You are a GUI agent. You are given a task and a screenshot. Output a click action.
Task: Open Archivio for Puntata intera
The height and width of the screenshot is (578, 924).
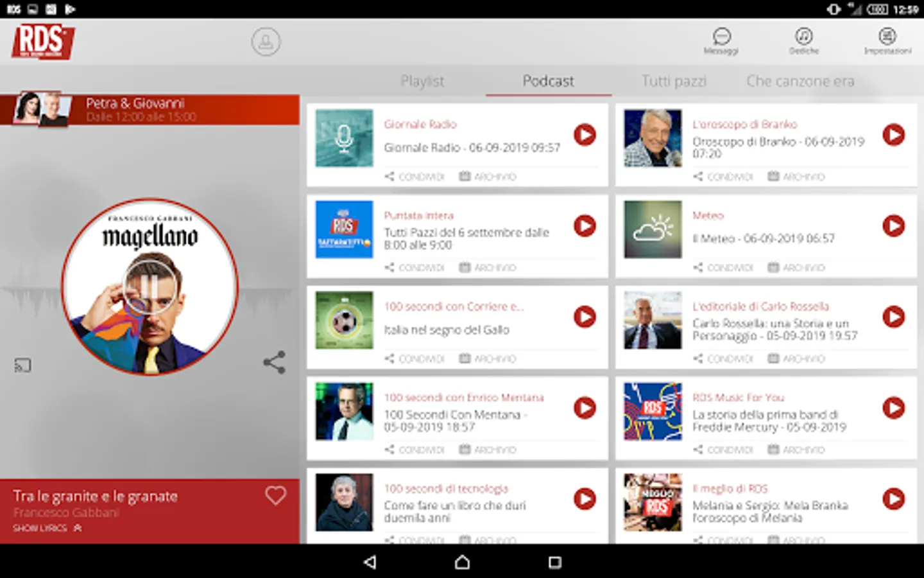(488, 268)
